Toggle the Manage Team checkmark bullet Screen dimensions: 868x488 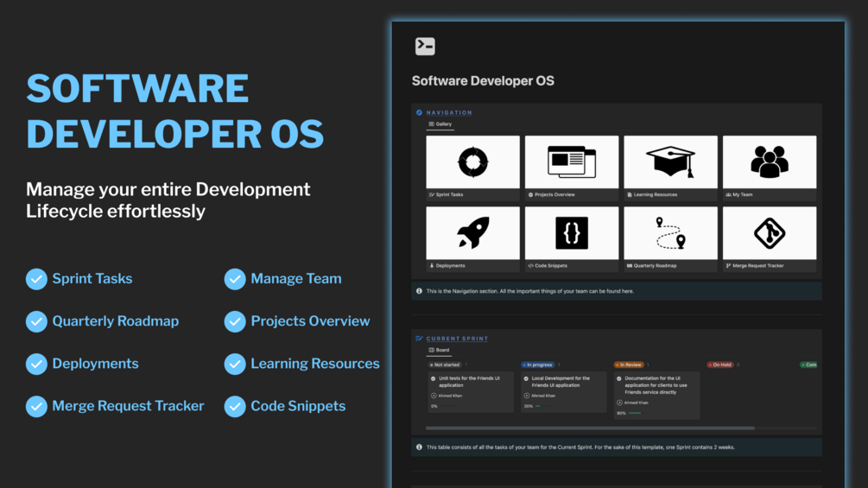[235, 279]
